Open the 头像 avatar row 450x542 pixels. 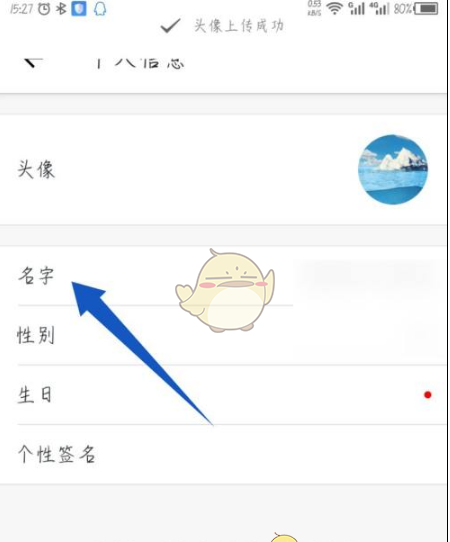tap(223, 170)
